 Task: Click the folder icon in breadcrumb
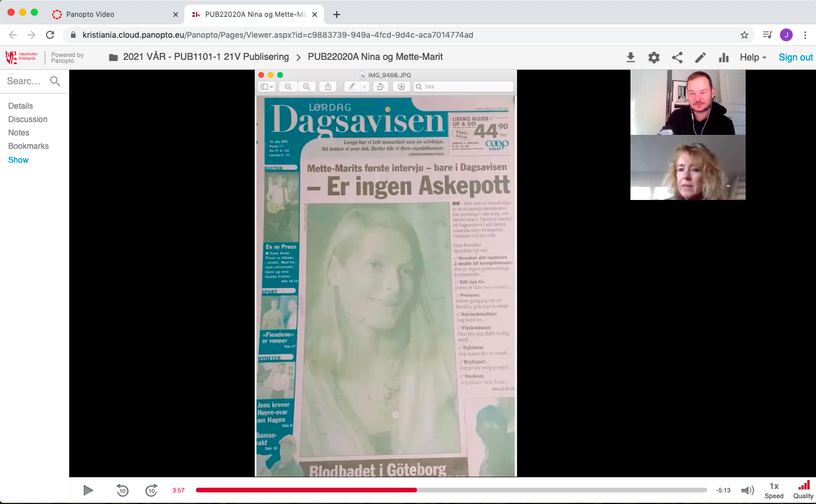tap(113, 57)
